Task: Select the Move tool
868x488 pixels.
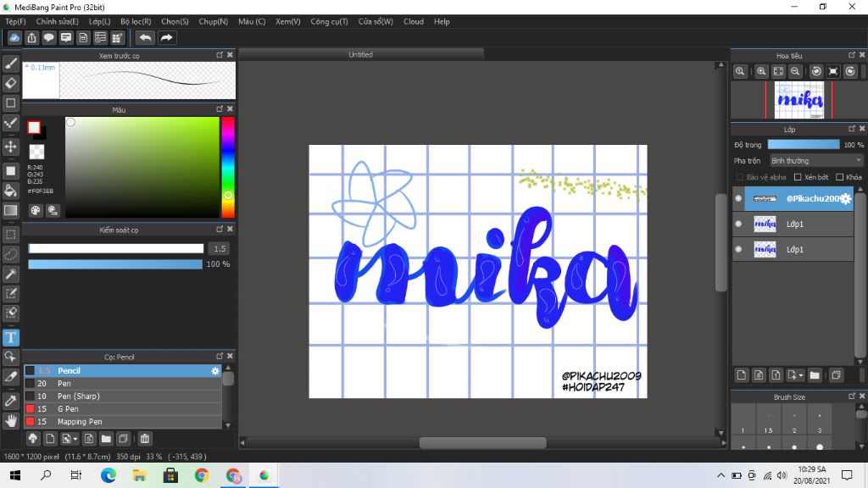Action: pyautogui.click(x=10, y=147)
